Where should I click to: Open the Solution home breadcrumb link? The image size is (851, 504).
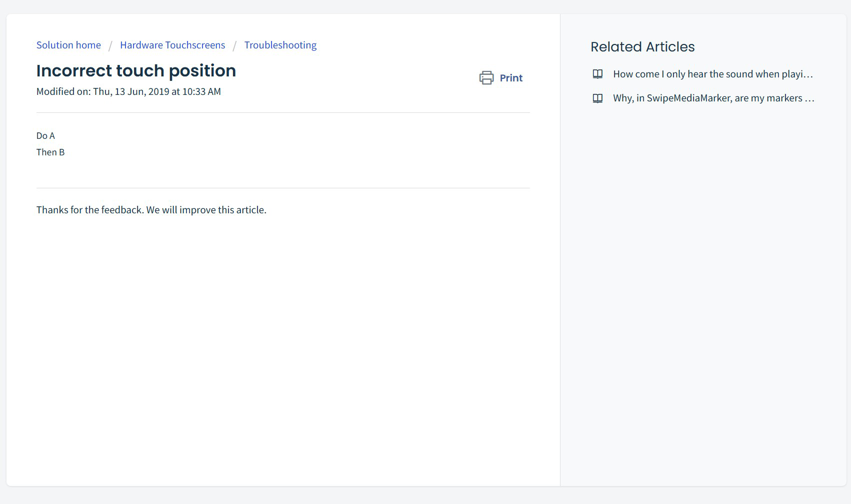[68, 45]
